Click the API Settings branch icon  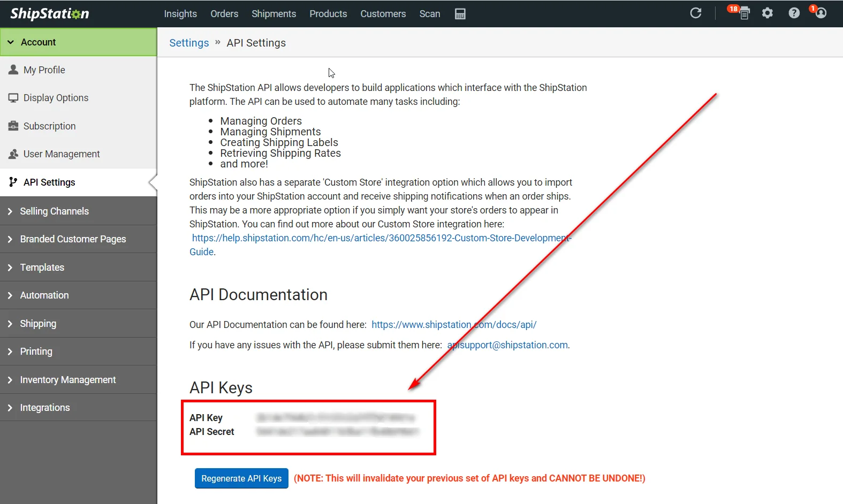tap(13, 182)
